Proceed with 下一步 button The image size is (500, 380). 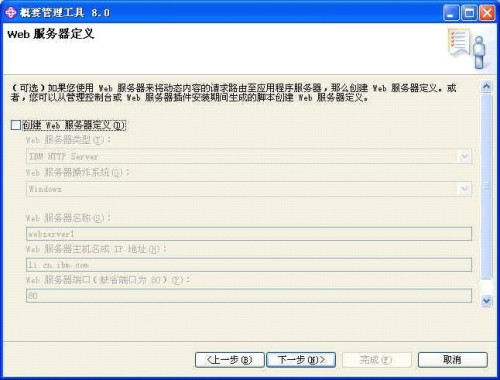point(301,360)
